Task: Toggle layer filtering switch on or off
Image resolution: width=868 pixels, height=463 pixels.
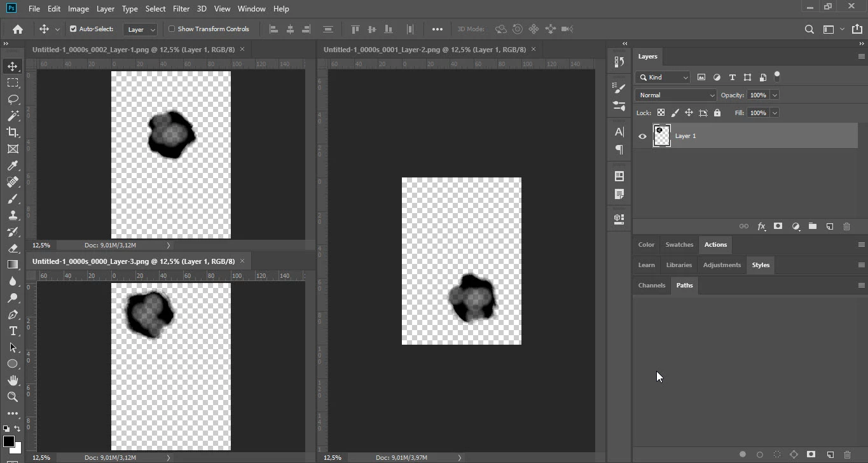Action: [777, 76]
